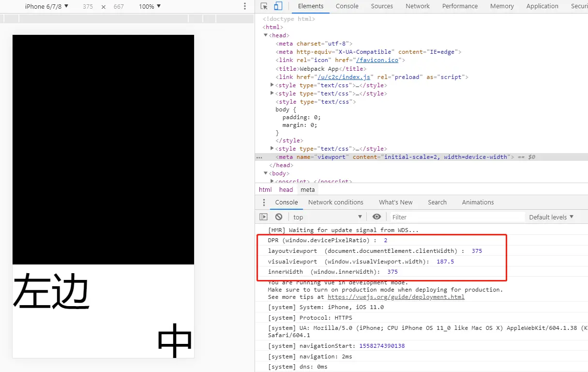Toggle the device toolbar icon
Viewport: 588px width, 372px height.
click(278, 6)
